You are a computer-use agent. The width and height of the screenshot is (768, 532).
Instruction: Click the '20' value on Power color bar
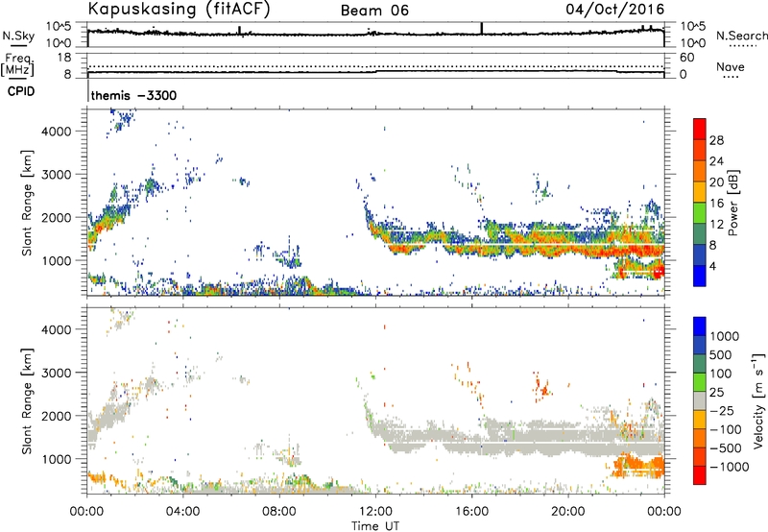[716, 182]
